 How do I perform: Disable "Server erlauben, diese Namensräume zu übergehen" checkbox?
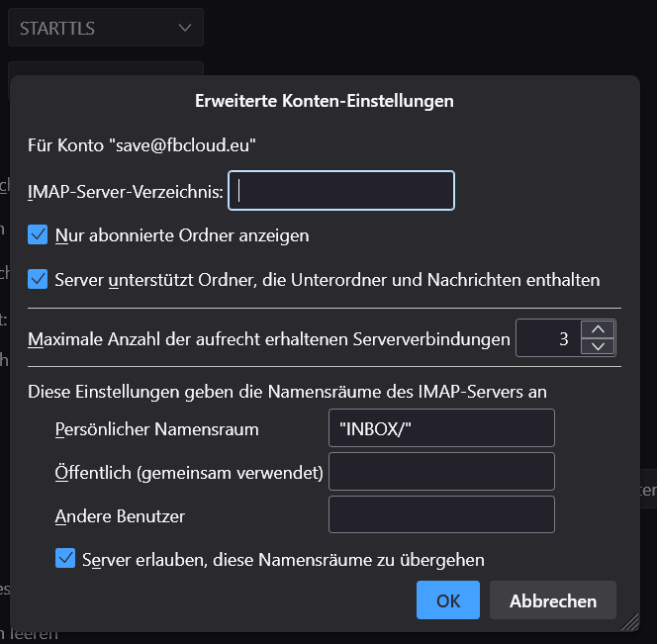point(66,559)
